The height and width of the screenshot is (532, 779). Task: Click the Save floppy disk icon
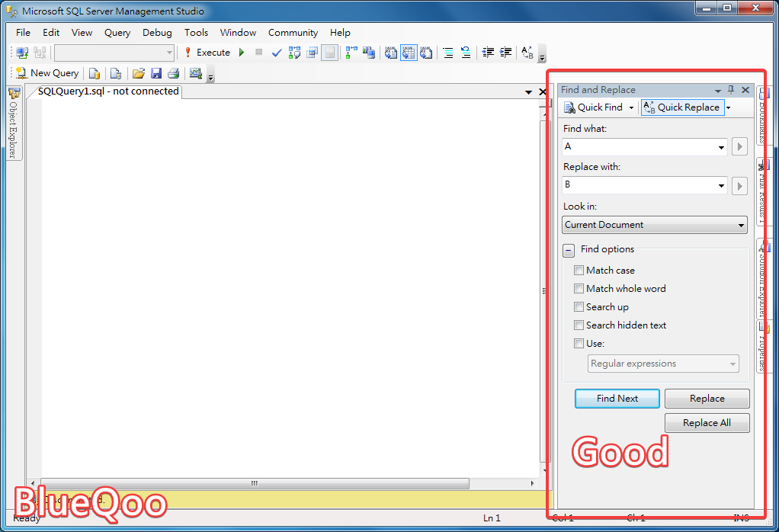[x=156, y=73]
